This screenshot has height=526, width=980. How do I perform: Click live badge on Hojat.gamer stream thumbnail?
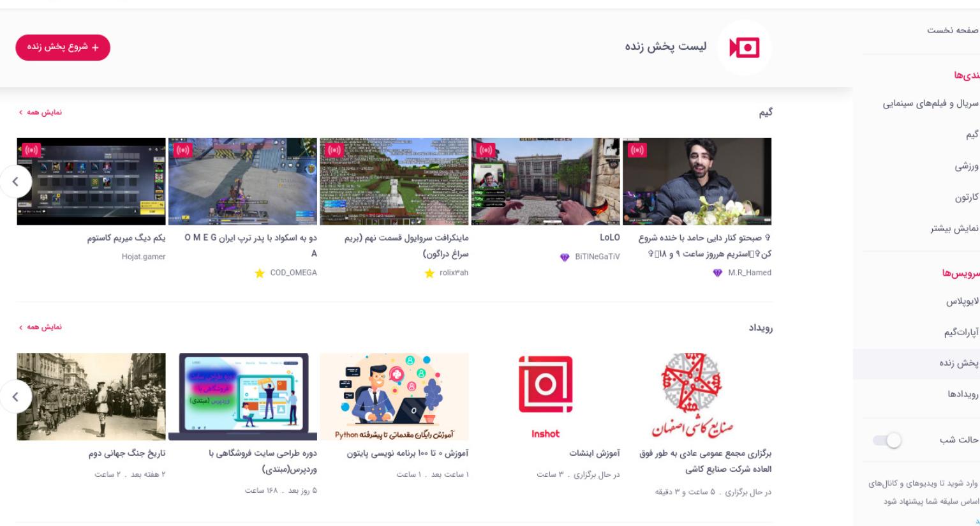coord(31,150)
